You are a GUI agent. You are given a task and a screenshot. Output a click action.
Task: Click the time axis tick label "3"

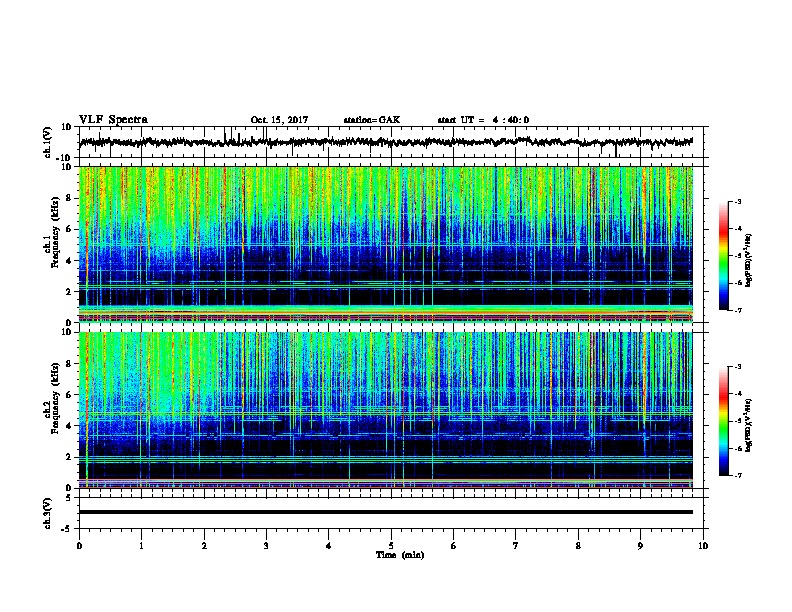[266, 546]
